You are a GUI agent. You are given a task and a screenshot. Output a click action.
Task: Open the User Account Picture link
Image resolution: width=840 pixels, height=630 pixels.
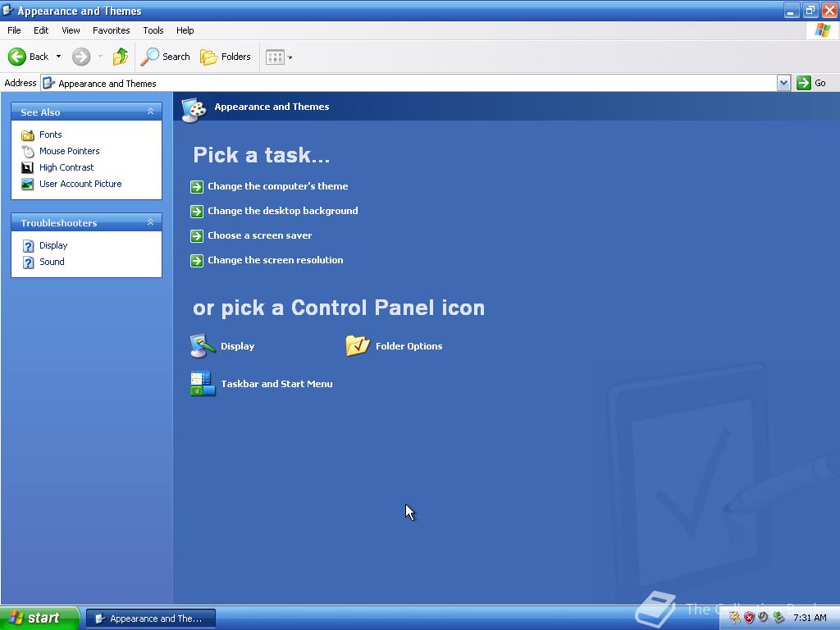(80, 184)
